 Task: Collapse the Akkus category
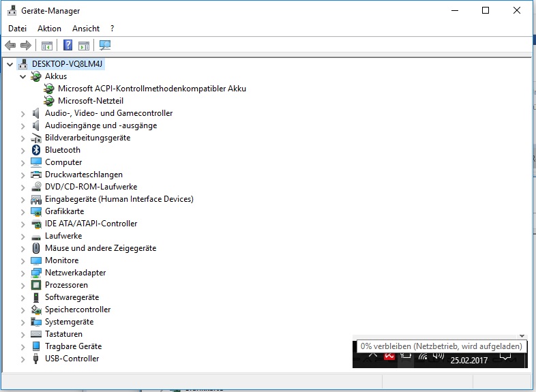[x=23, y=76]
